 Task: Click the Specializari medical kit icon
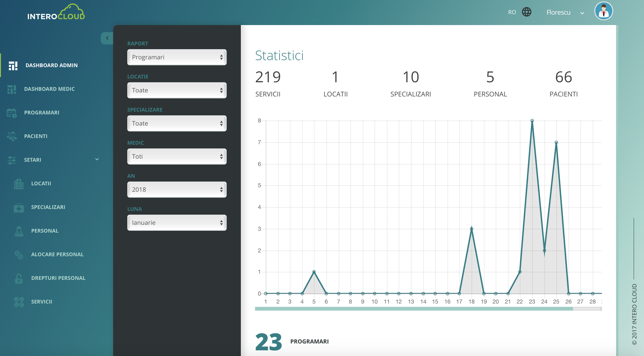coord(19,207)
